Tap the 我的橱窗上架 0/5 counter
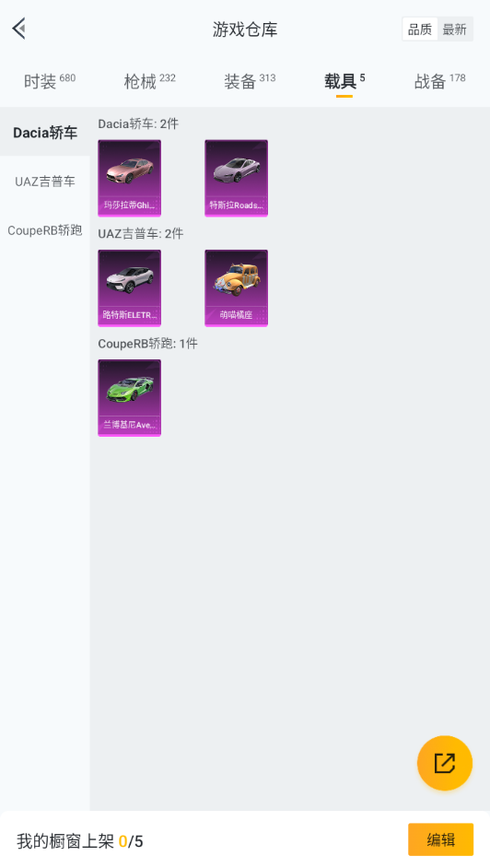This screenshot has width=490, height=868. 79,841
